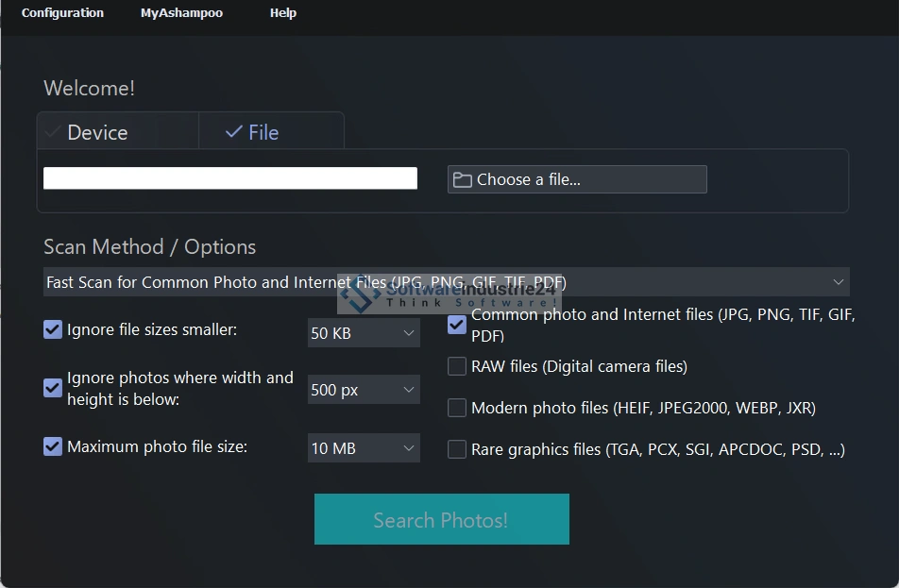Toggle Ignore file sizes smaller checkbox
The image size is (899, 588).
[x=53, y=329]
